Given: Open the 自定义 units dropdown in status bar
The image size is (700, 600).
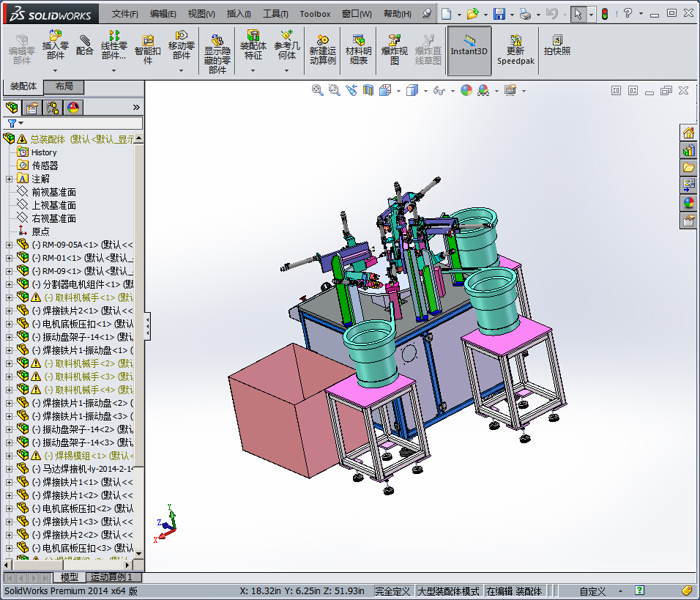Looking at the screenshot, I should click(x=600, y=591).
